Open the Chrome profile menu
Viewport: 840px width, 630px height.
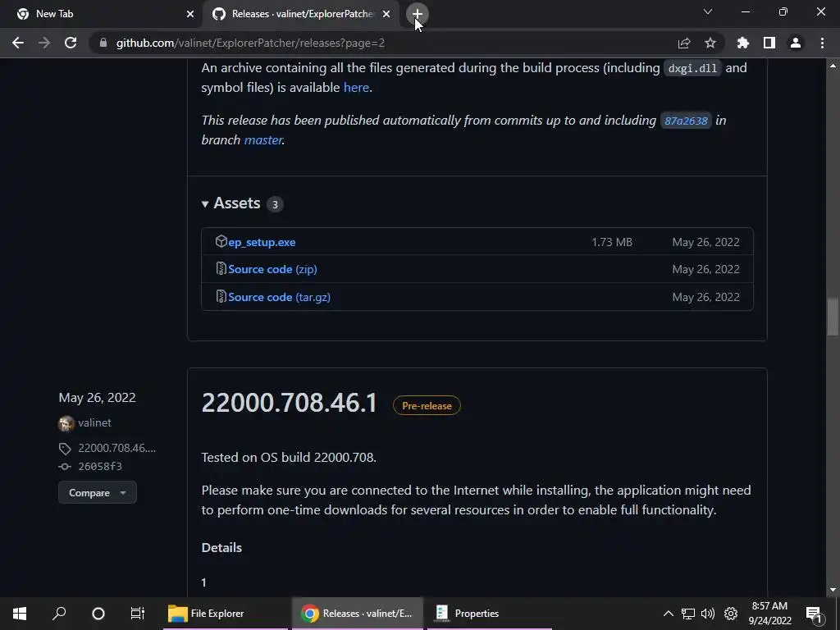click(x=796, y=43)
